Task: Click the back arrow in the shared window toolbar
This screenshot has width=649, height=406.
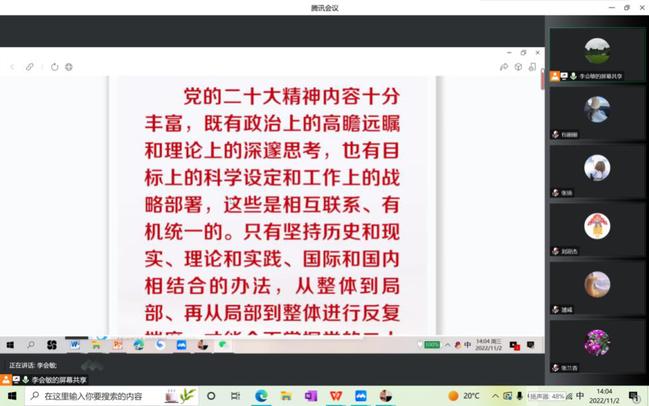Action: click(x=12, y=67)
